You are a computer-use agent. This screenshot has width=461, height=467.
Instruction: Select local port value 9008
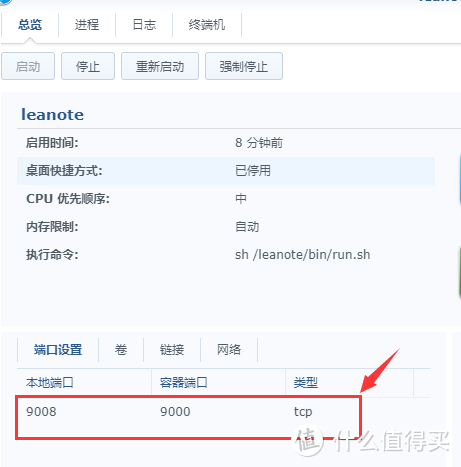(x=41, y=412)
